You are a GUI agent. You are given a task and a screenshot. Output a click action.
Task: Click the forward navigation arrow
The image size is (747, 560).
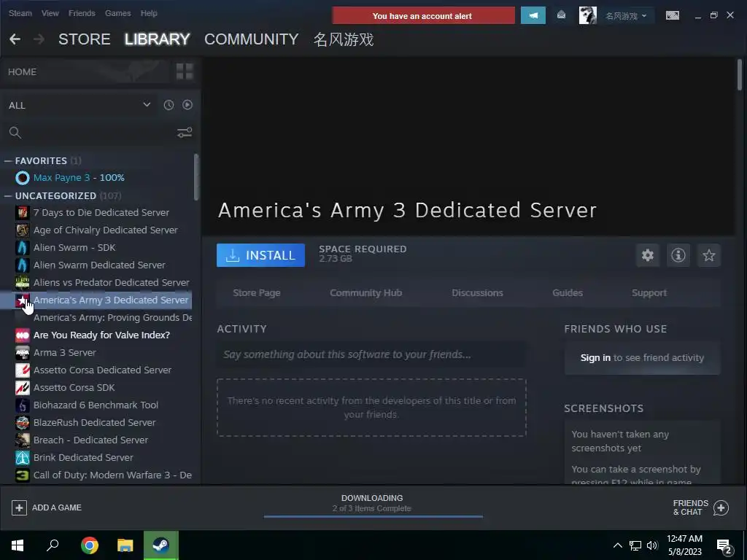coord(39,39)
